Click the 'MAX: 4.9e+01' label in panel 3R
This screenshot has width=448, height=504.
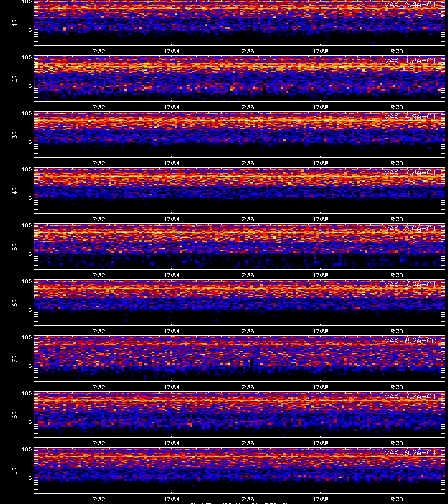(410, 116)
